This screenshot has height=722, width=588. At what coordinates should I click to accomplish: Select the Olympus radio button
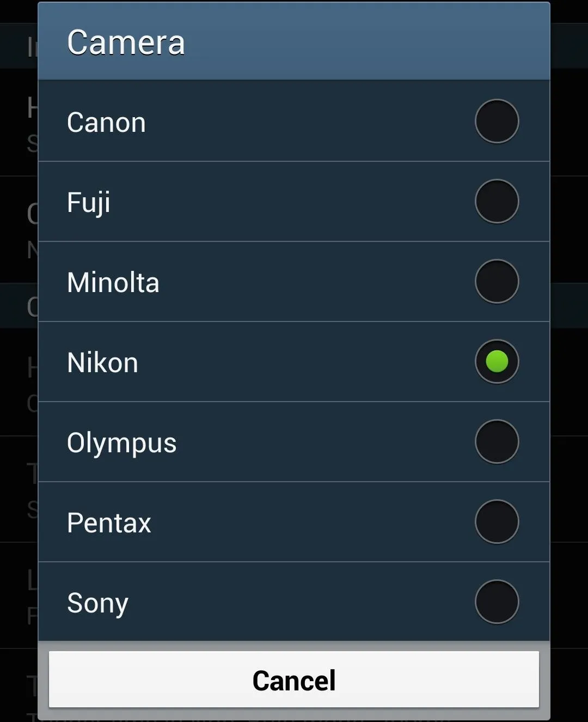[497, 441]
